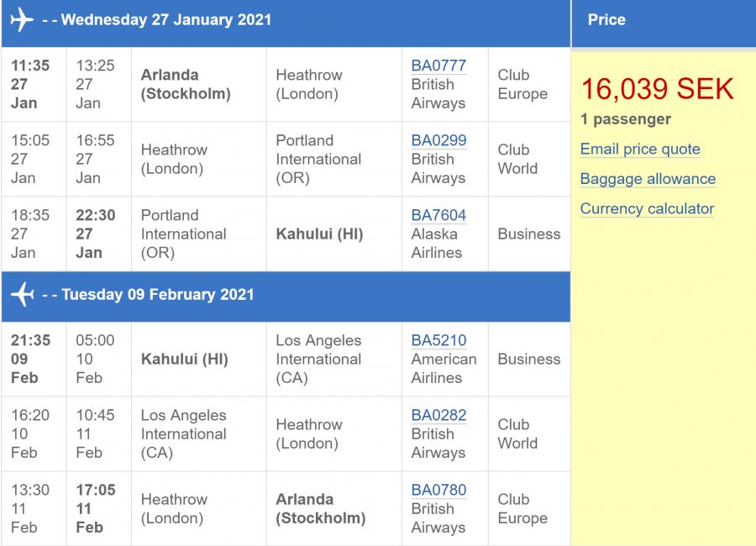Click the Kahului (HI) arrival cell

coord(319,234)
